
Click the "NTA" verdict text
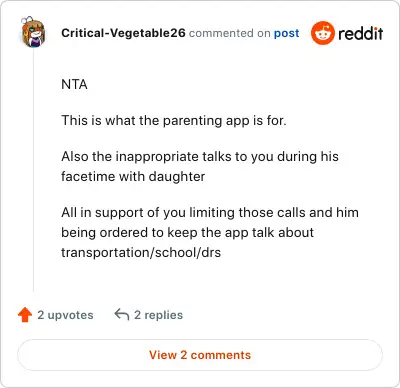tap(74, 84)
